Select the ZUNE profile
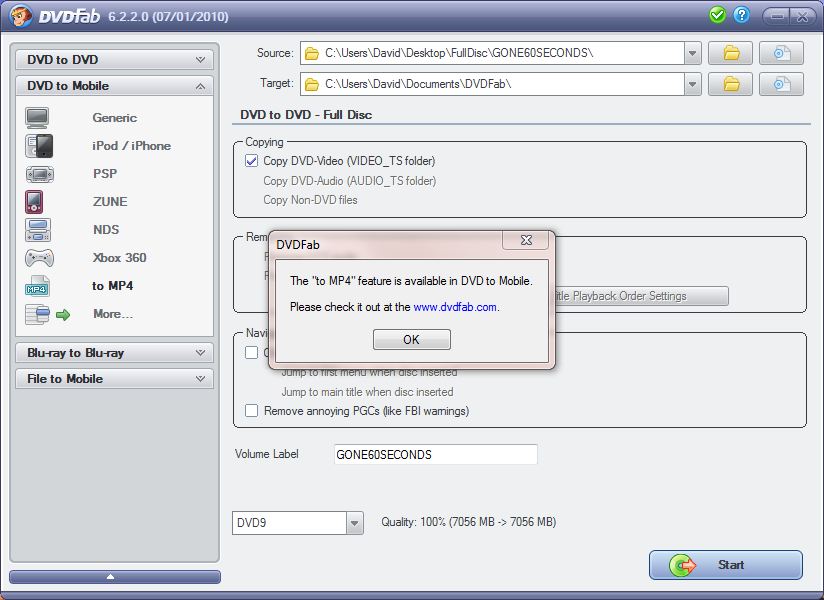Image resolution: width=824 pixels, height=600 pixels. coord(110,202)
